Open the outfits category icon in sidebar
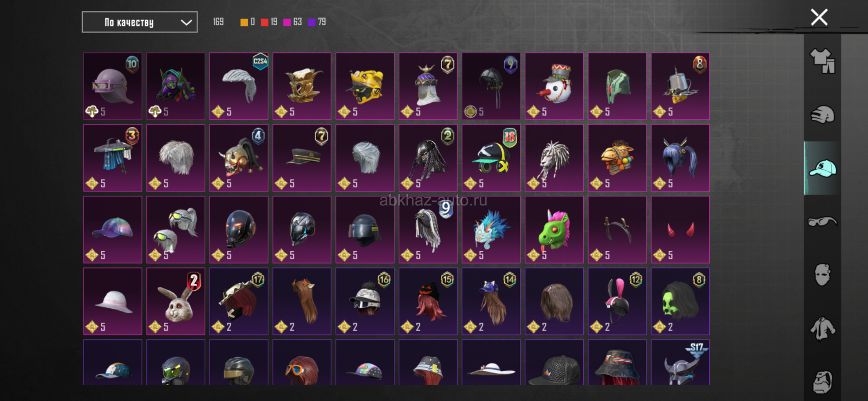The width and height of the screenshot is (868, 401). click(x=822, y=61)
